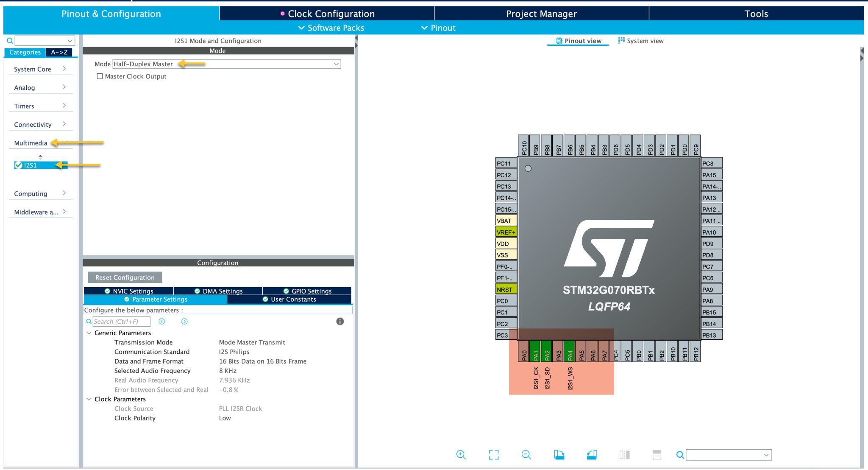Uncheck the Master Clock Output checkbox
Screen dimensions: 868x470
coord(100,76)
